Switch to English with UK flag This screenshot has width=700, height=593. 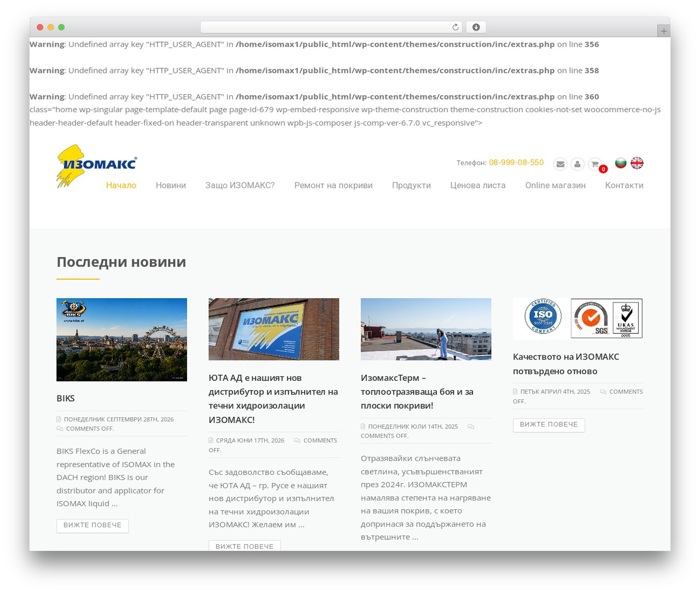pyautogui.click(x=637, y=163)
